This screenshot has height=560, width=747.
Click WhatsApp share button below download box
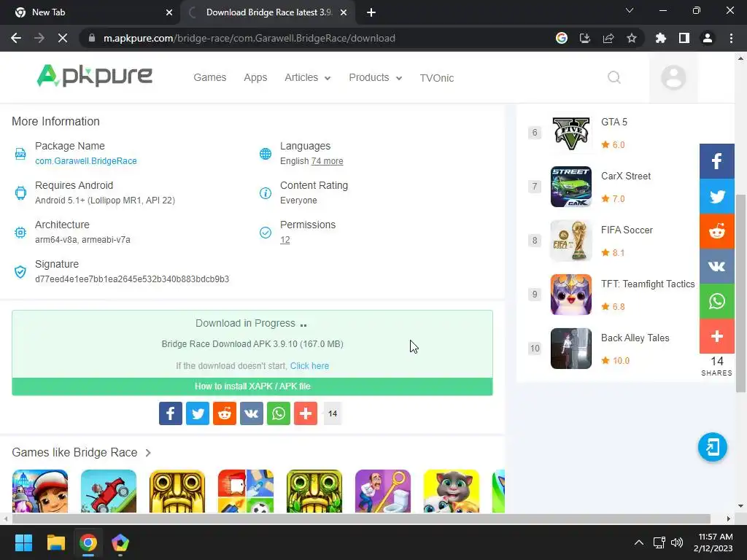(279, 413)
